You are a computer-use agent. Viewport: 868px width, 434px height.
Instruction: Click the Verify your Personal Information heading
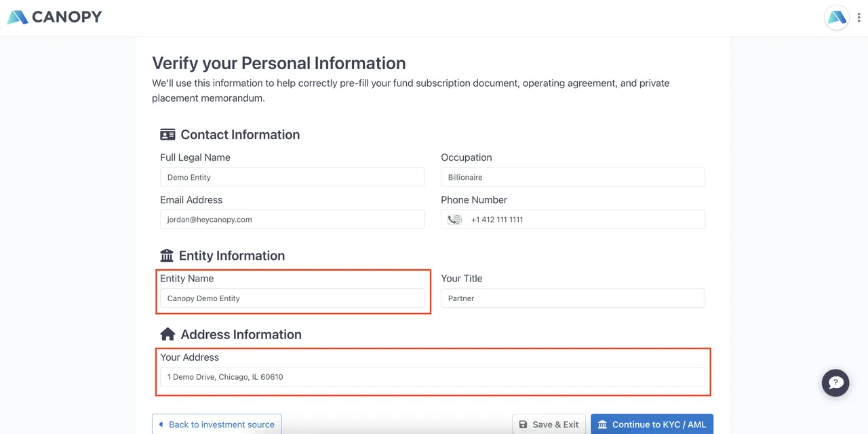(x=279, y=63)
